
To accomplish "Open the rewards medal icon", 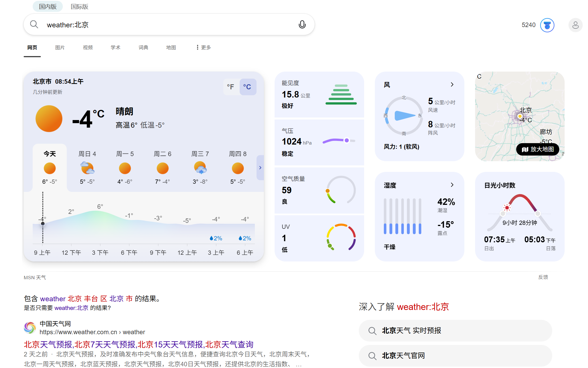I will point(547,25).
